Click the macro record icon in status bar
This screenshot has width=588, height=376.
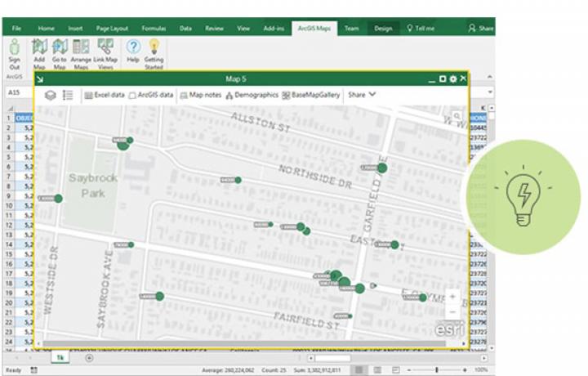(x=33, y=370)
